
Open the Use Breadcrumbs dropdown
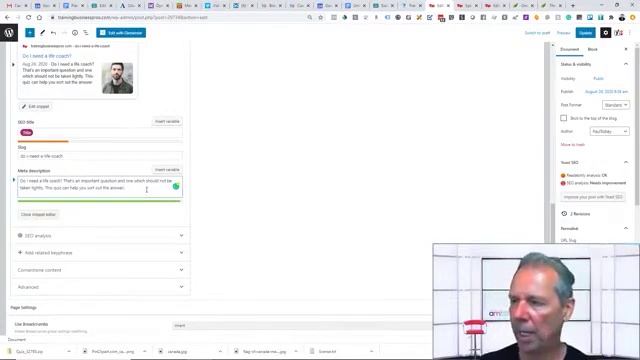[302, 325]
